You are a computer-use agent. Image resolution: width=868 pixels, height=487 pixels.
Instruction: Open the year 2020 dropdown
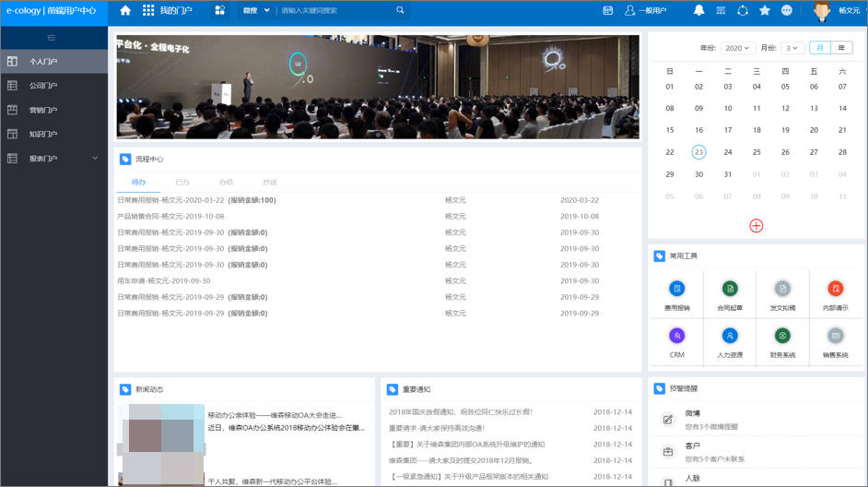point(737,48)
